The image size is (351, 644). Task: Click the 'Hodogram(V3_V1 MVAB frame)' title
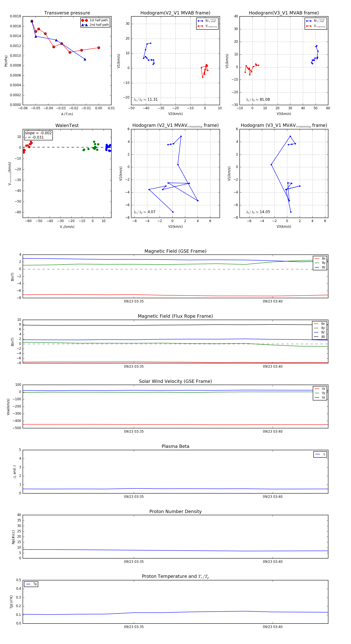(284, 13)
